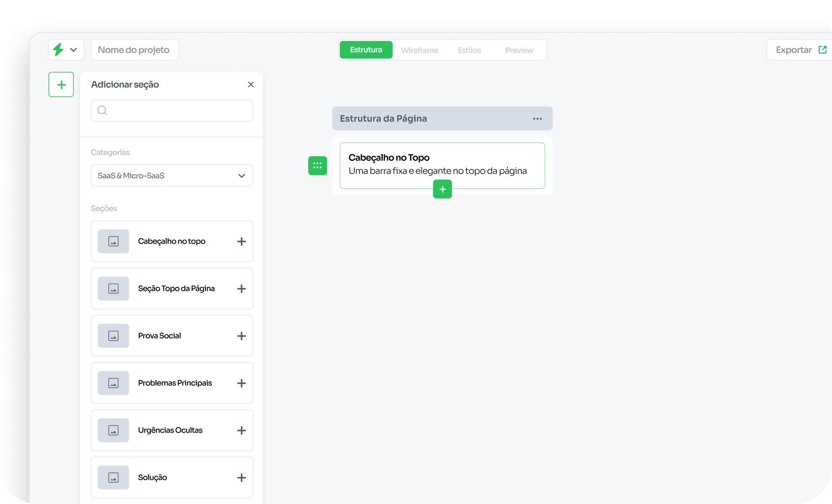Screen dimensions: 832x504
Task: Click the Exportar button
Action: pyautogui.click(x=800, y=50)
